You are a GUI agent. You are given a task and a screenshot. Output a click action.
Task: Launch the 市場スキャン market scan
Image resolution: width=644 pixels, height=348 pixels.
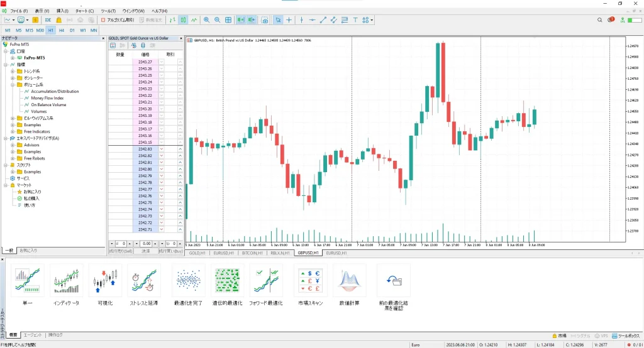click(x=311, y=285)
